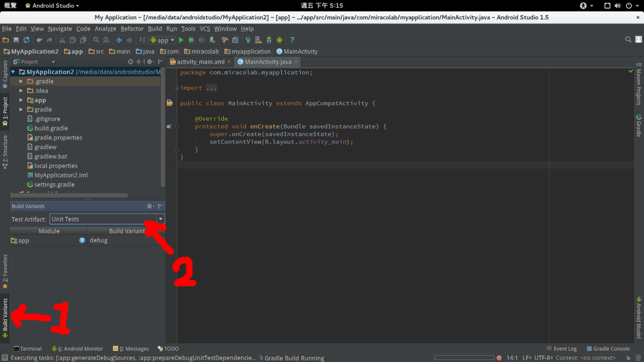Open the File menu
The image size is (644, 362).
coord(7,29)
